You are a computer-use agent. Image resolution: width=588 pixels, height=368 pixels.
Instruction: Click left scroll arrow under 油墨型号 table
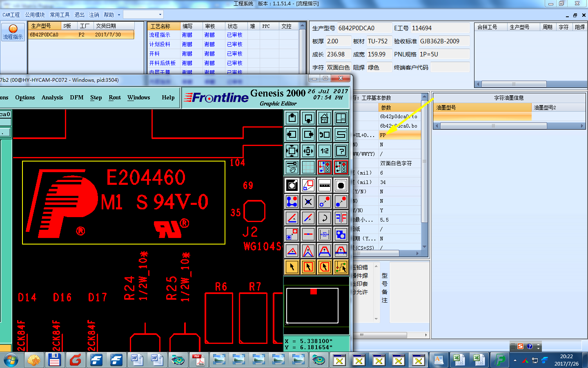pos(437,126)
